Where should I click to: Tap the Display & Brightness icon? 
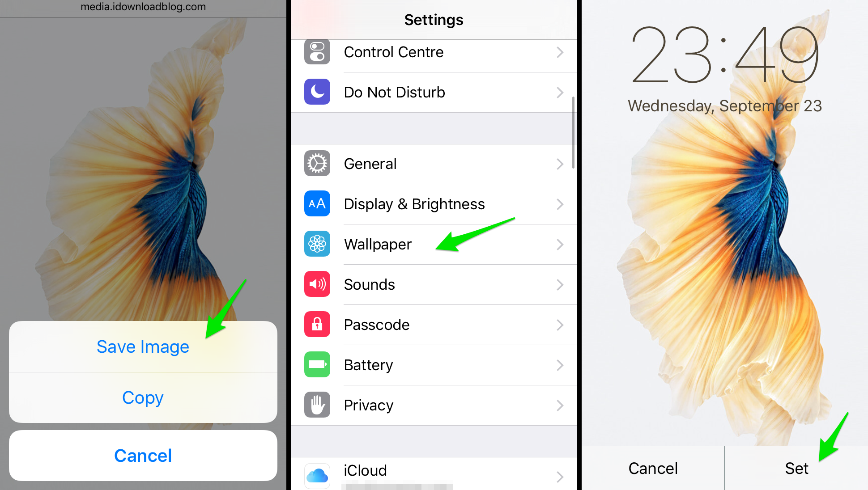click(x=316, y=203)
